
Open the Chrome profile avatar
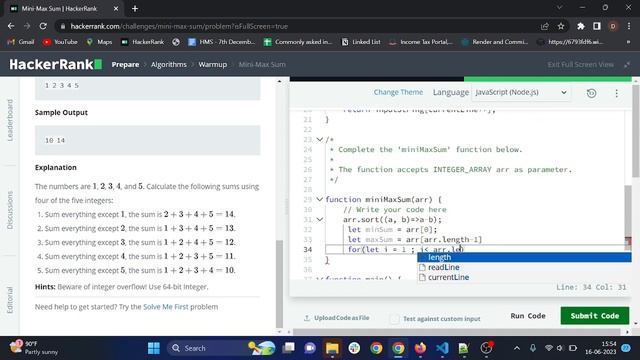coord(613,26)
